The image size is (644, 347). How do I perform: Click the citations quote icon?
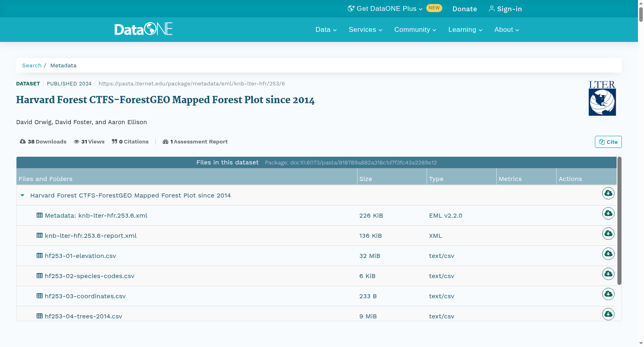[114, 141]
